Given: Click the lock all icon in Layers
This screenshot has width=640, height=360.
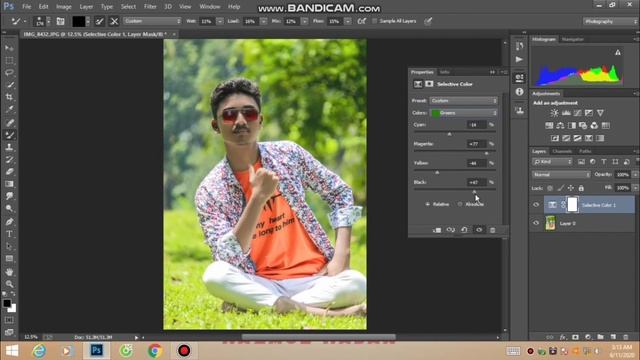Looking at the screenshot, I should pos(581,188).
